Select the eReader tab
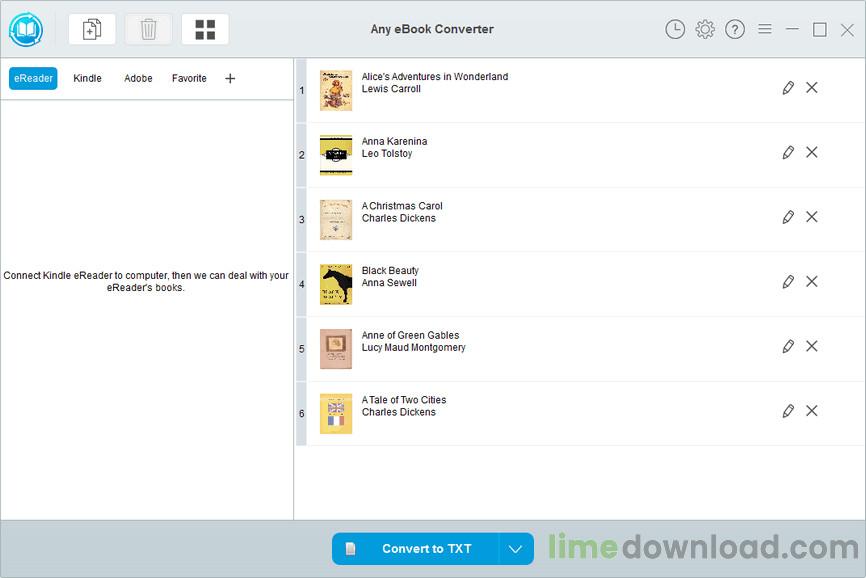866x578 pixels. point(33,78)
